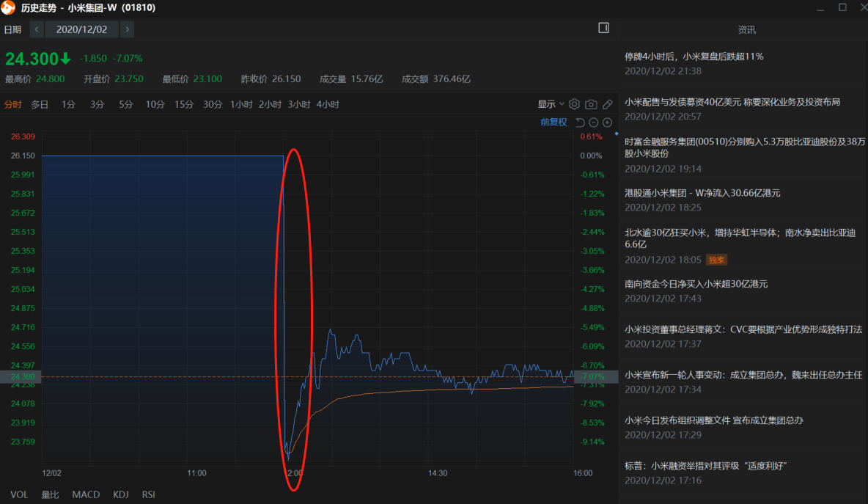Open news about 小米配售与发债募资40亿美元

pos(732,102)
